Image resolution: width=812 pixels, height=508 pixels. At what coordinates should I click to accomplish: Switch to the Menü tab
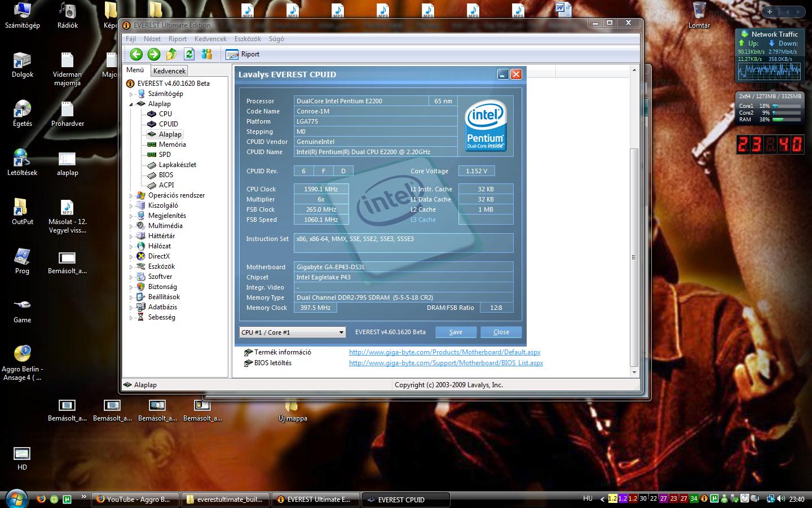click(x=135, y=70)
